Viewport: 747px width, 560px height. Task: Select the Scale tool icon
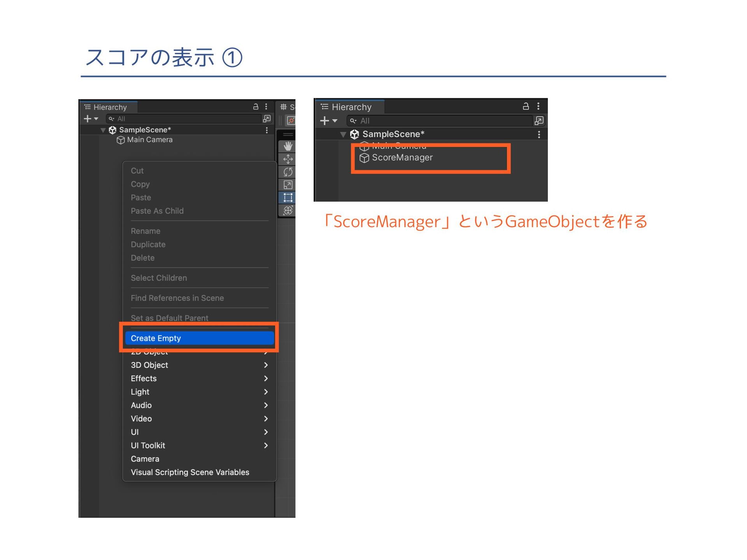click(288, 185)
